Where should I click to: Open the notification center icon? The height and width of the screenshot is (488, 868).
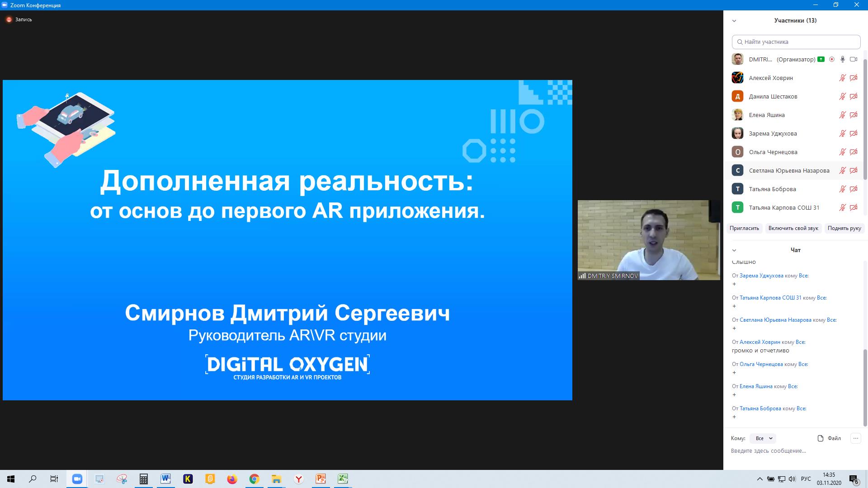(x=854, y=479)
